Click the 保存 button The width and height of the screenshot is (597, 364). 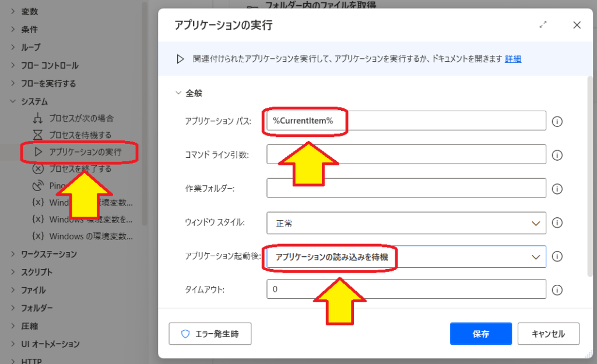(x=480, y=334)
